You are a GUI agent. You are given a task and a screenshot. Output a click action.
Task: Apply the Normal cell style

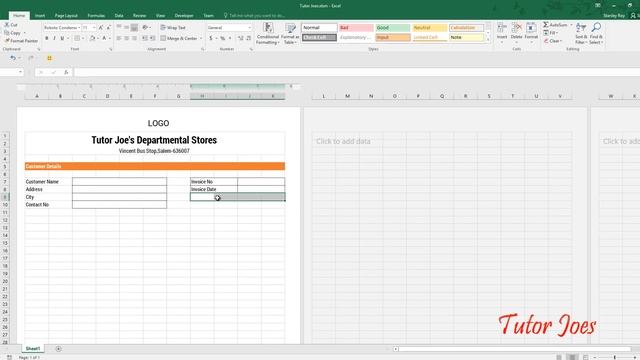click(x=319, y=28)
